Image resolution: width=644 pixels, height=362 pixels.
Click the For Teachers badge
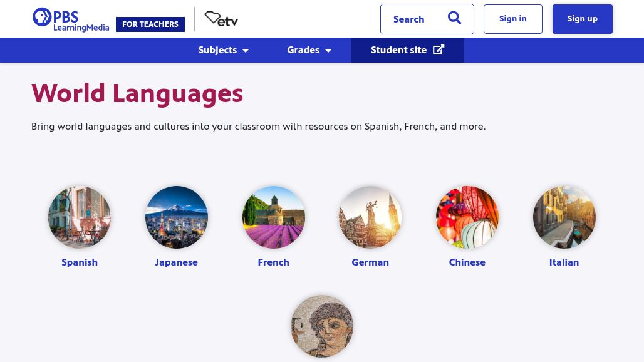pyautogui.click(x=150, y=24)
